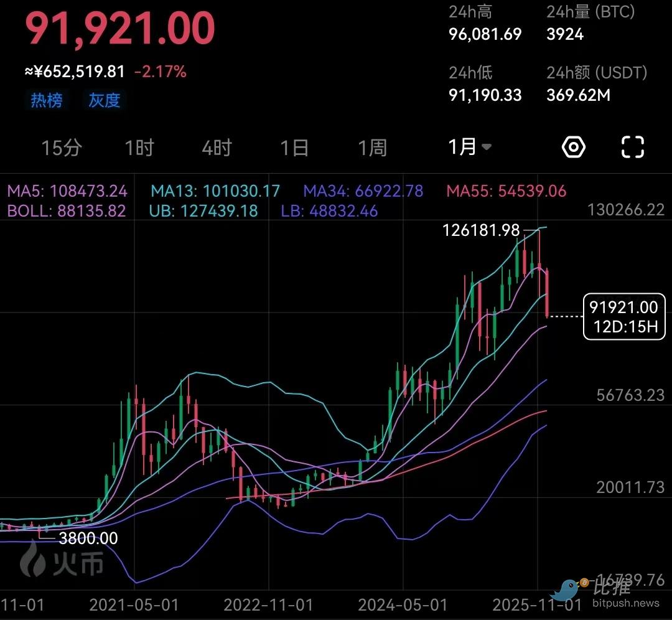This screenshot has width=672, height=620.
Task: Choose the 4时 chart interval
Action: (x=217, y=148)
